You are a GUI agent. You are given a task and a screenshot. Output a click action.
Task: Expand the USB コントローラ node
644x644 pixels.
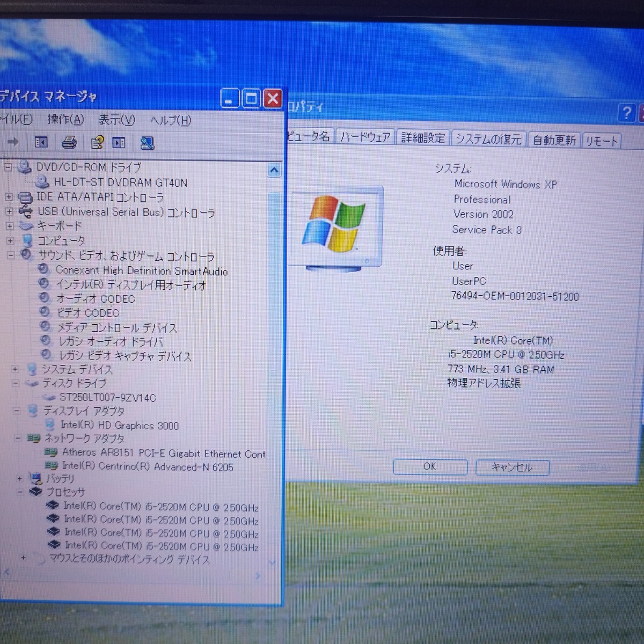[9, 212]
